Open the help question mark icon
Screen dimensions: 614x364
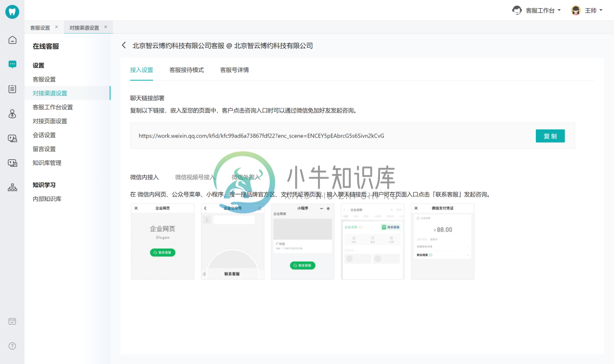pyautogui.click(x=12, y=346)
